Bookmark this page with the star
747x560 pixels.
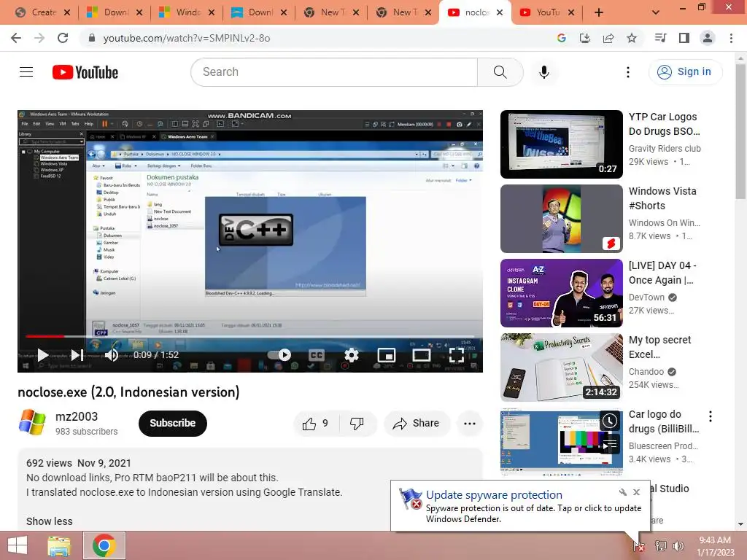(x=632, y=38)
